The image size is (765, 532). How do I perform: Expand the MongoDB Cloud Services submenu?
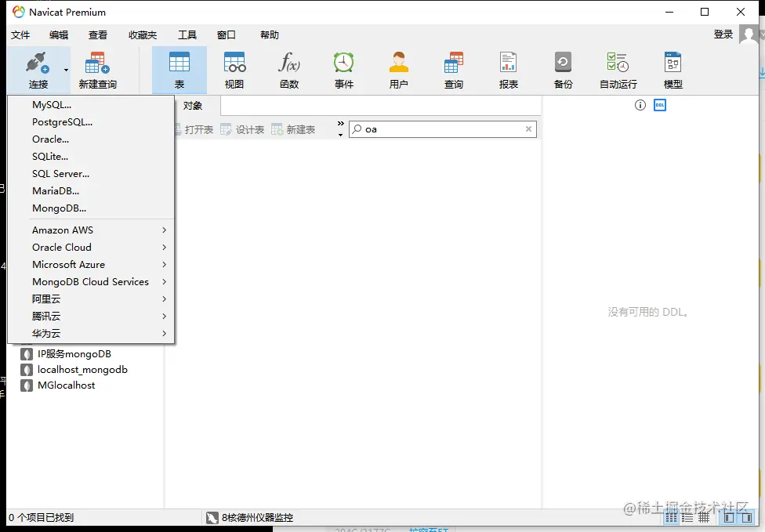click(91, 282)
